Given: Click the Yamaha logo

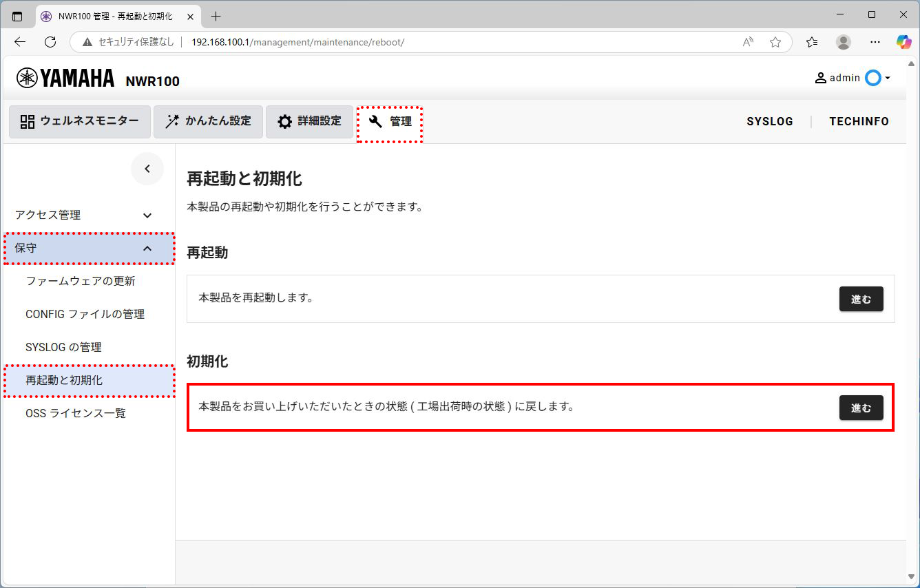Looking at the screenshot, I should coord(65,78).
